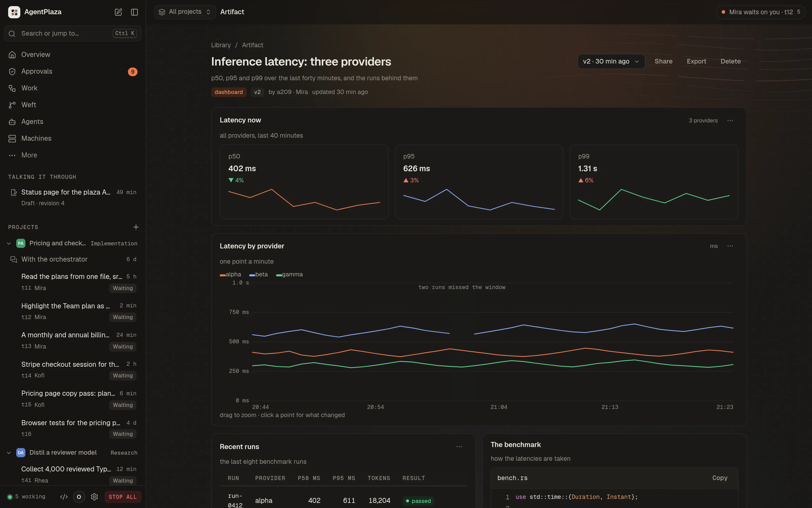Click the dashboard tag on the artifact
Screen dimensions: 812x508
coord(228,92)
